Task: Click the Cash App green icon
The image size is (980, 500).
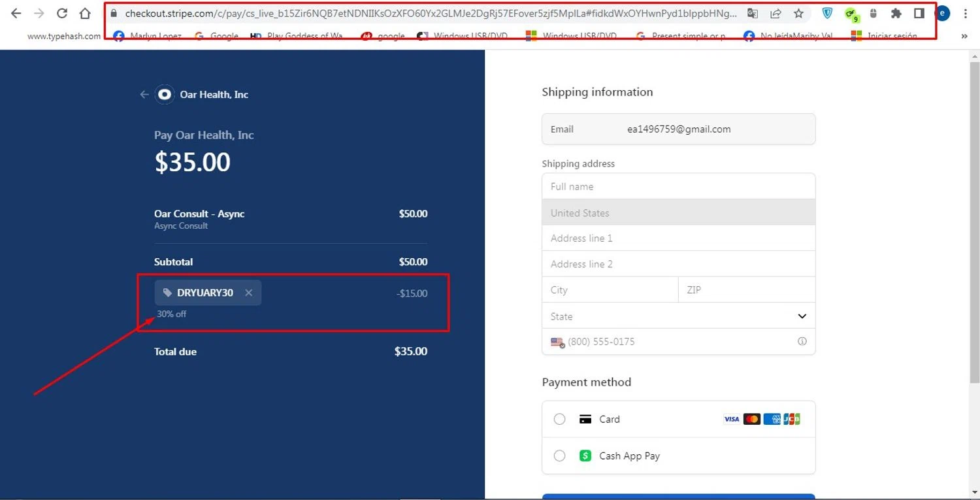Action: coord(585,456)
